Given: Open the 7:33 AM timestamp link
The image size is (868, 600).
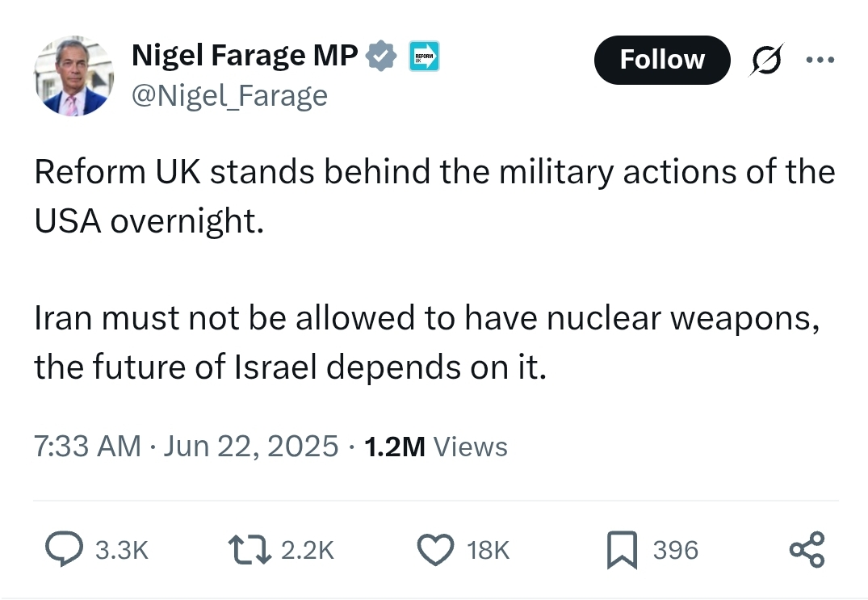Looking at the screenshot, I should coord(87,446).
